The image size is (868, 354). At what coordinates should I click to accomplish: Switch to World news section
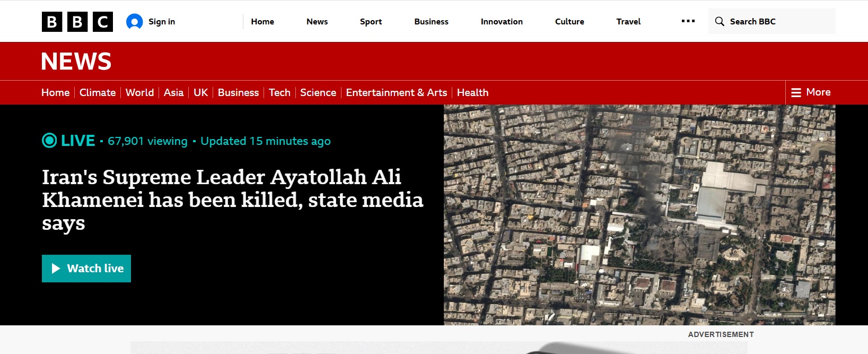[x=139, y=92]
